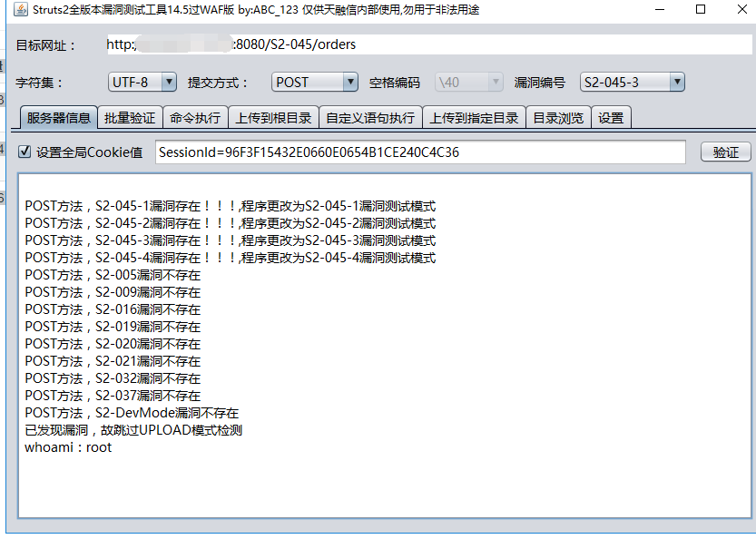Close the Struts2 tool window

pos(742,9)
